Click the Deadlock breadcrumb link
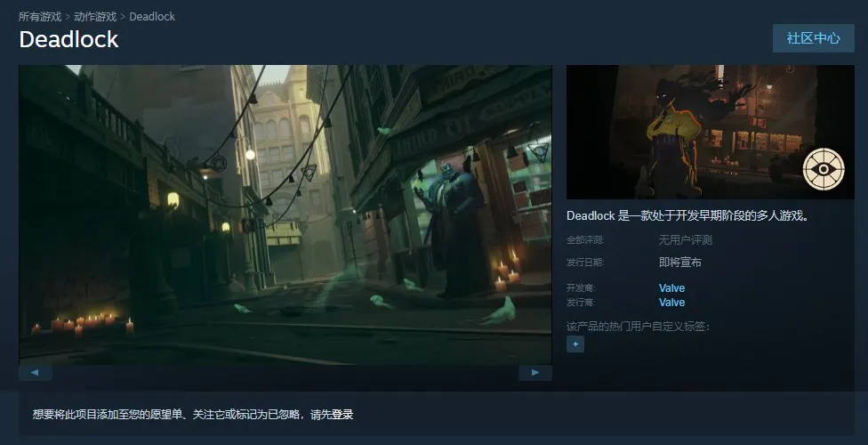Screen dimensions: 868x445 coord(152,17)
